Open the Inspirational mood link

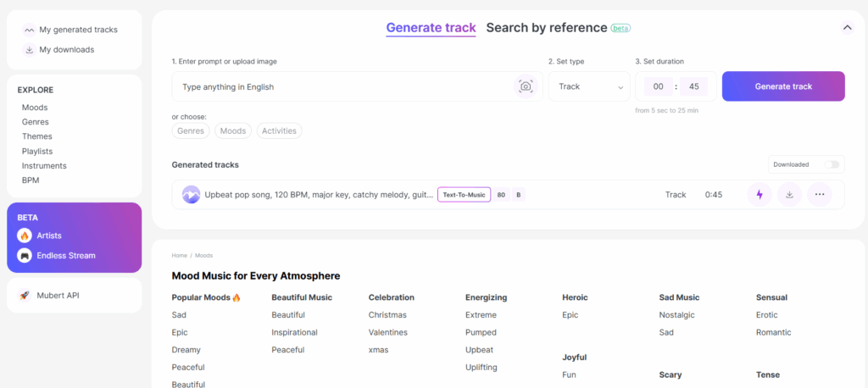coord(294,333)
